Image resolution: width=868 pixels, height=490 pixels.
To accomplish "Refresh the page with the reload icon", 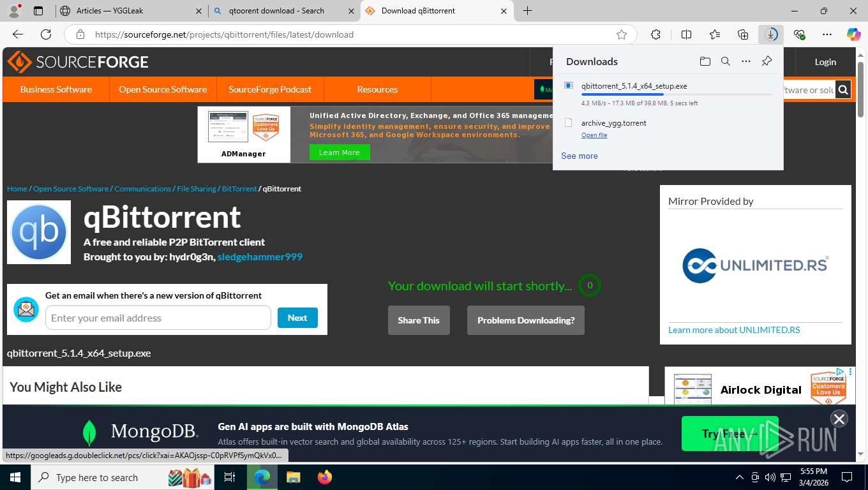I will tap(46, 34).
